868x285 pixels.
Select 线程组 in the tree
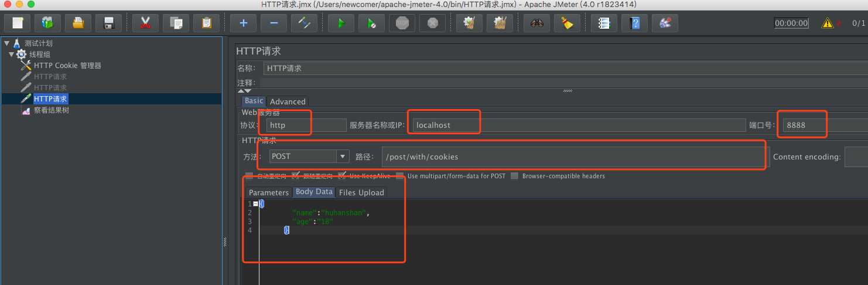[40, 54]
